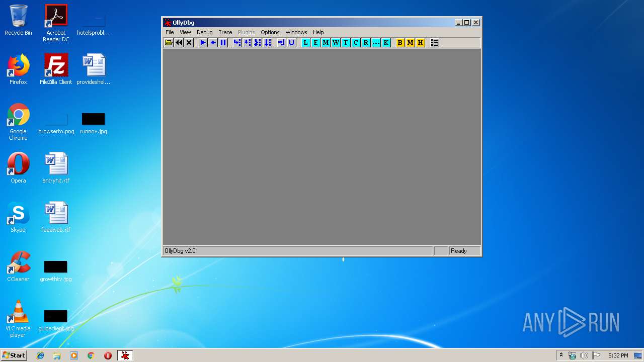644x362 pixels.
Task: Select the FileZilla Client shortcut
Action: click(x=56, y=69)
